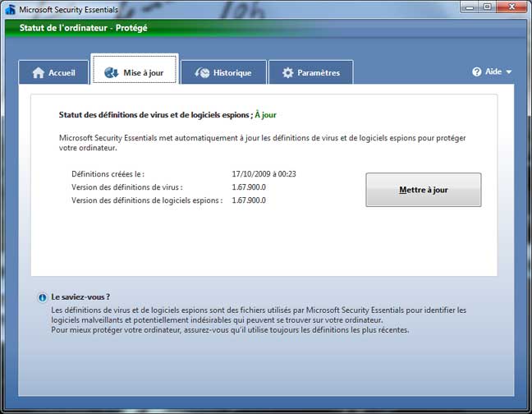Click the gear icon on Paramètres tab
This screenshot has width=532, height=414.
point(287,73)
